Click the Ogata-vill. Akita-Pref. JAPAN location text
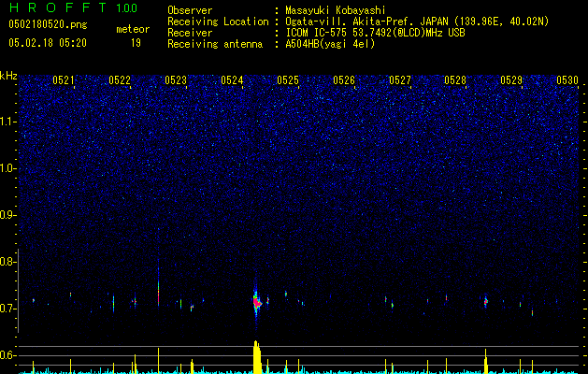This screenshot has width=588, height=374. tap(417, 22)
